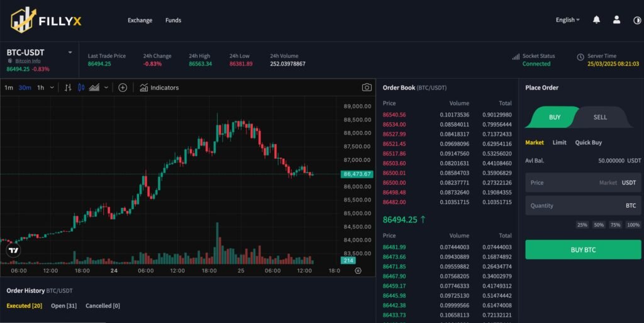Expand the chart time interval dropdown arrow

[x=51, y=88]
